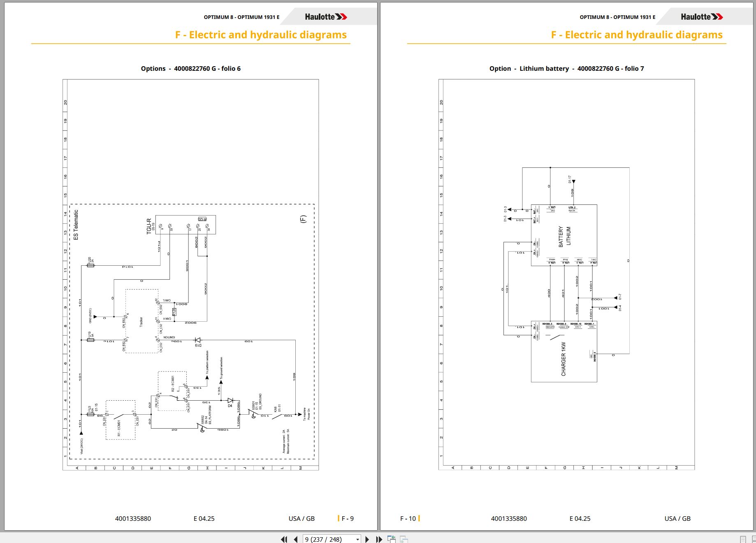Click 'Options - 4000822760 G - folio 6' title

tap(191, 69)
